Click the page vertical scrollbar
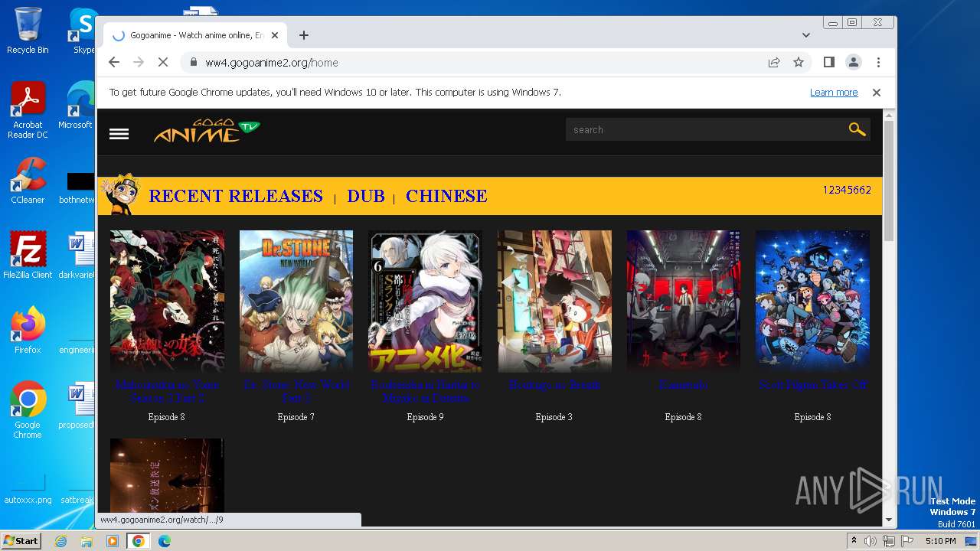980x551 pixels. point(889,181)
